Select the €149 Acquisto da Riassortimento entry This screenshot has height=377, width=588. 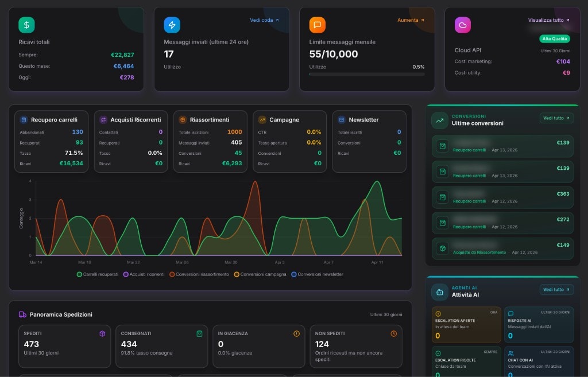tap(502, 248)
